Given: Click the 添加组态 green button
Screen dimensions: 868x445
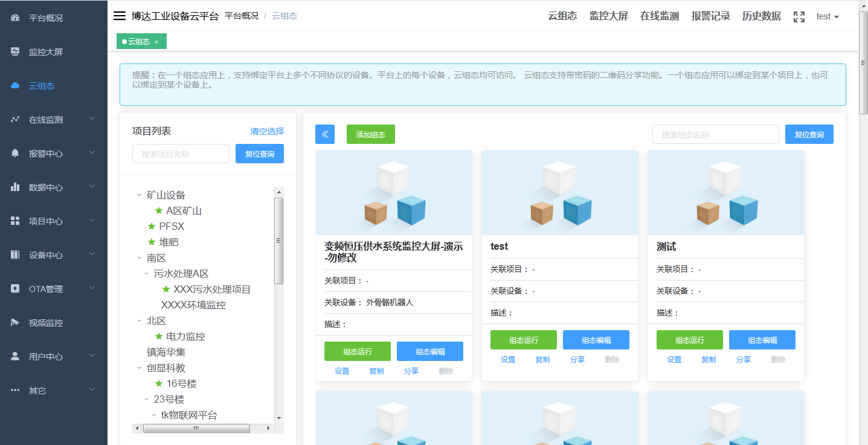Looking at the screenshot, I should click(370, 134).
